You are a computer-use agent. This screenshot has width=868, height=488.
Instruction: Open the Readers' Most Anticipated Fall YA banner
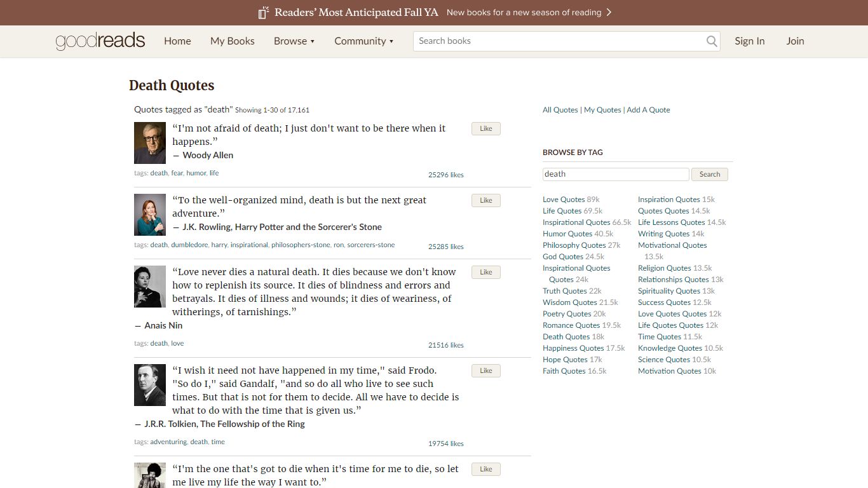434,13
